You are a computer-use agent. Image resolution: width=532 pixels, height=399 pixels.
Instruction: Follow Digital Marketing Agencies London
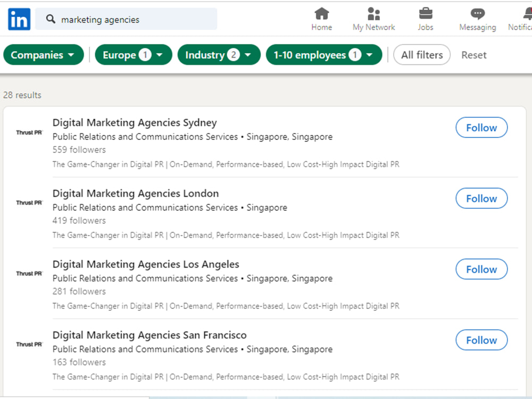pyautogui.click(x=481, y=198)
